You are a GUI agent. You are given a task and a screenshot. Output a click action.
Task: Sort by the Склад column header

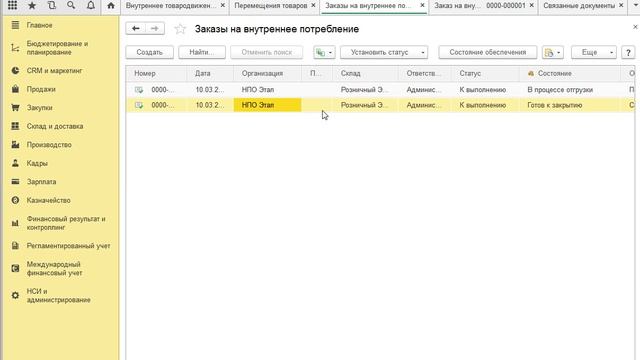point(366,73)
